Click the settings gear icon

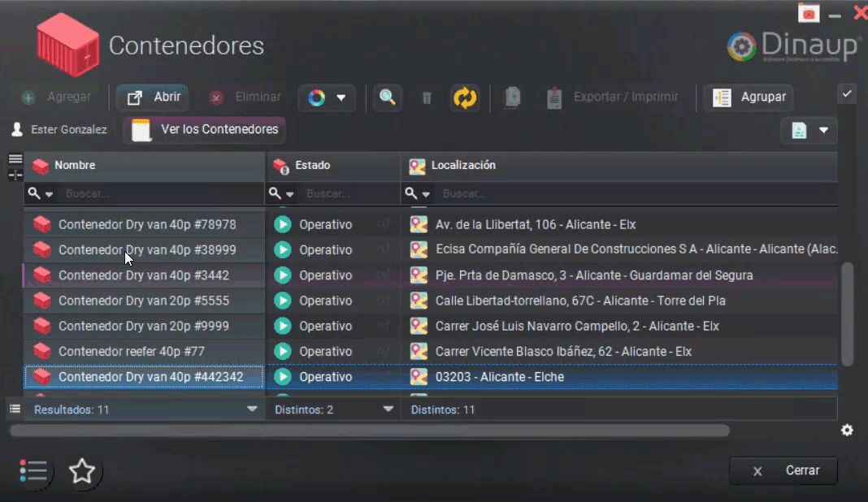[x=847, y=431]
